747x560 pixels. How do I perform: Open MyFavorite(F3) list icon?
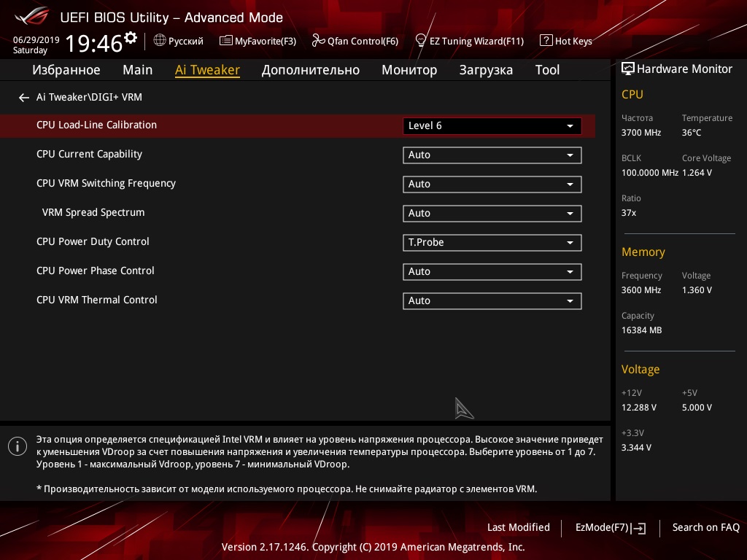point(226,41)
